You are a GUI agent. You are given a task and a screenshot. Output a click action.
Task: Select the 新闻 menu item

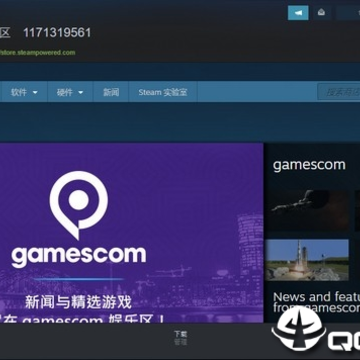[x=111, y=92]
